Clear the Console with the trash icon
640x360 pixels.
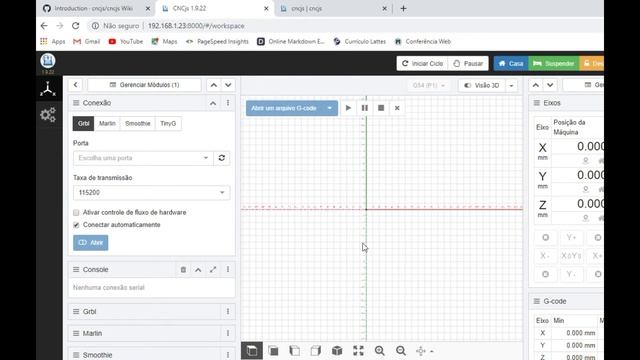pyautogui.click(x=183, y=269)
